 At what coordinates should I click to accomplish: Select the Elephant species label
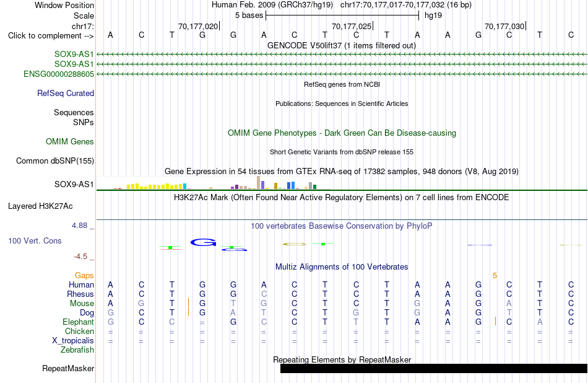[78, 322]
